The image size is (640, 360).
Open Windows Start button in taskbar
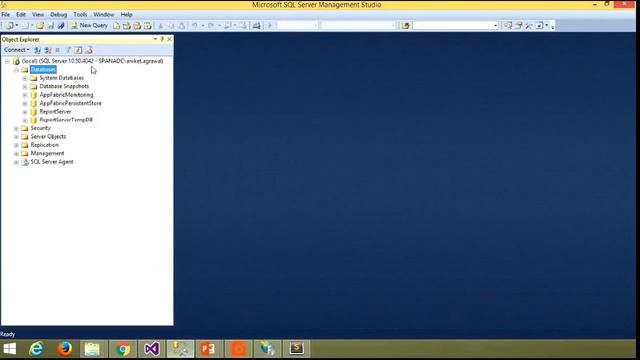point(9,349)
